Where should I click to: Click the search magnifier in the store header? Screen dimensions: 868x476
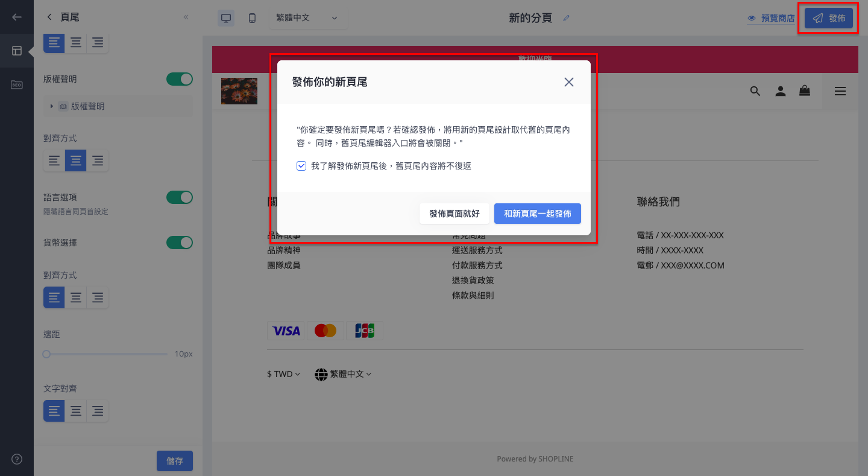tap(755, 91)
